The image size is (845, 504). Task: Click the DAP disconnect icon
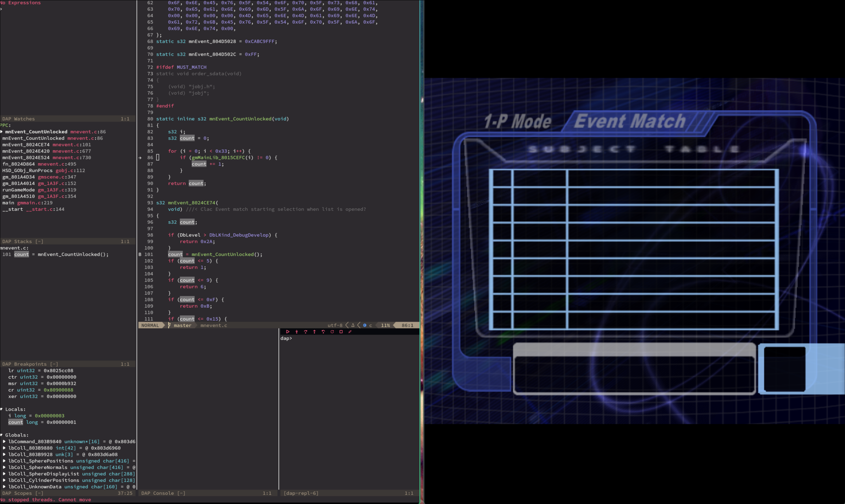tap(350, 332)
